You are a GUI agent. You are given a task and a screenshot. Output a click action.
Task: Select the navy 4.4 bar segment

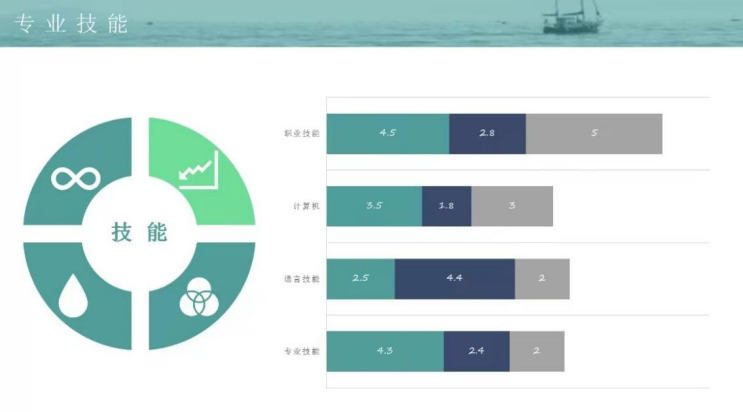[454, 279]
